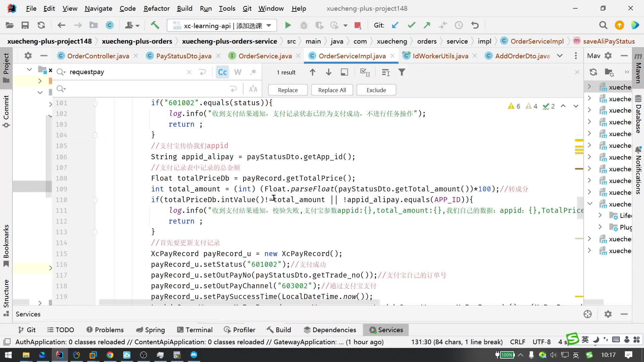Run the xc-learning-api configuration with green play

pyautogui.click(x=288, y=25)
